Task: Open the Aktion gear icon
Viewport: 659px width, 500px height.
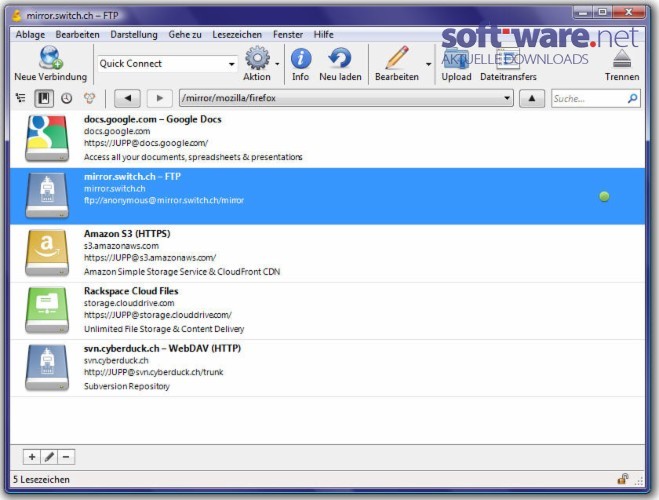Action: tap(257, 58)
